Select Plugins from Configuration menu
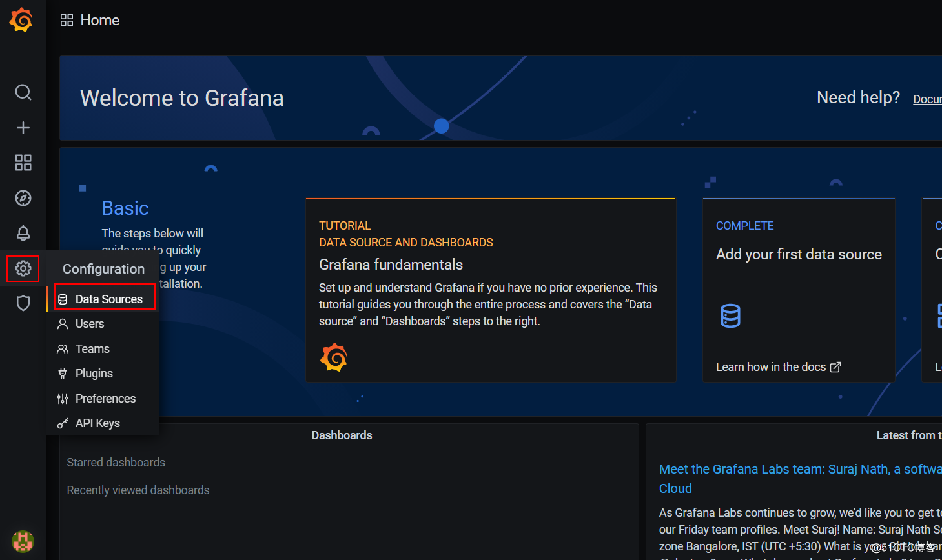942x560 pixels. click(104, 374)
